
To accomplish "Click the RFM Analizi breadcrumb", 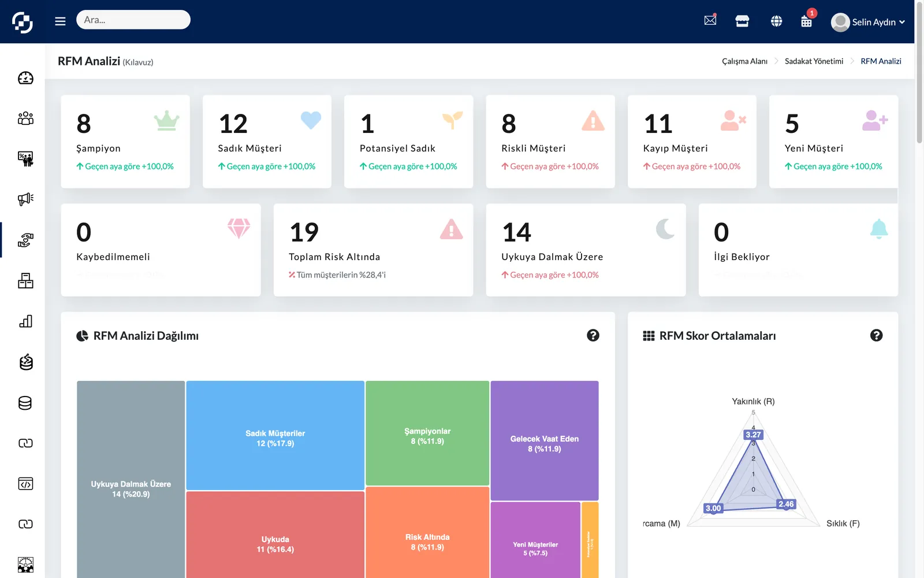I will (881, 61).
